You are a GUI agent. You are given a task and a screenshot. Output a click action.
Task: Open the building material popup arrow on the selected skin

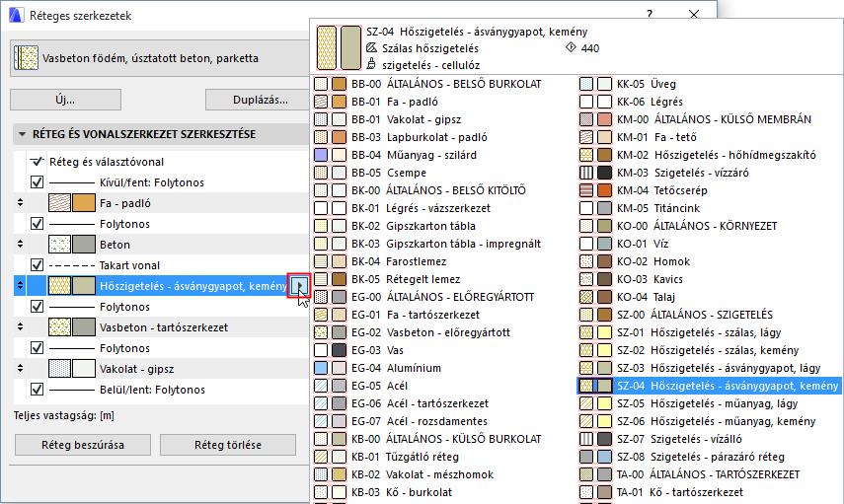coord(299,286)
